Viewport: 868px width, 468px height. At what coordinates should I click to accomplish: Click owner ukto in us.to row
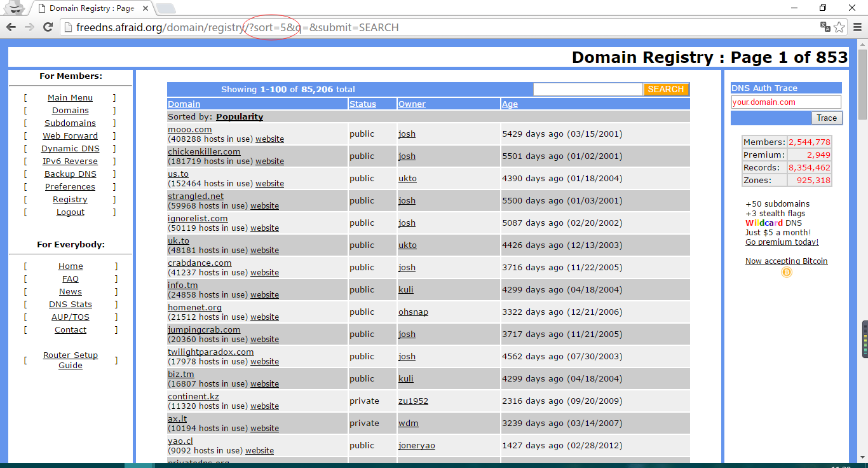pos(407,179)
